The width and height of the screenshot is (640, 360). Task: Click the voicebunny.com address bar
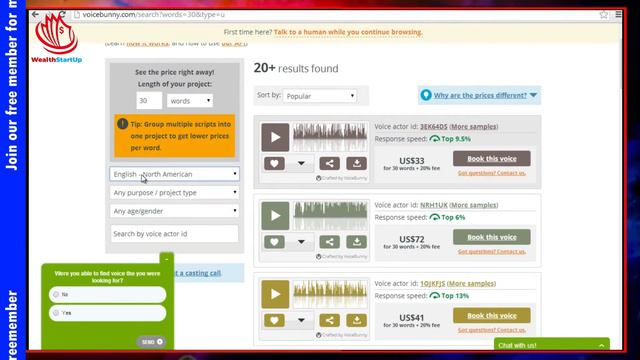point(335,15)
